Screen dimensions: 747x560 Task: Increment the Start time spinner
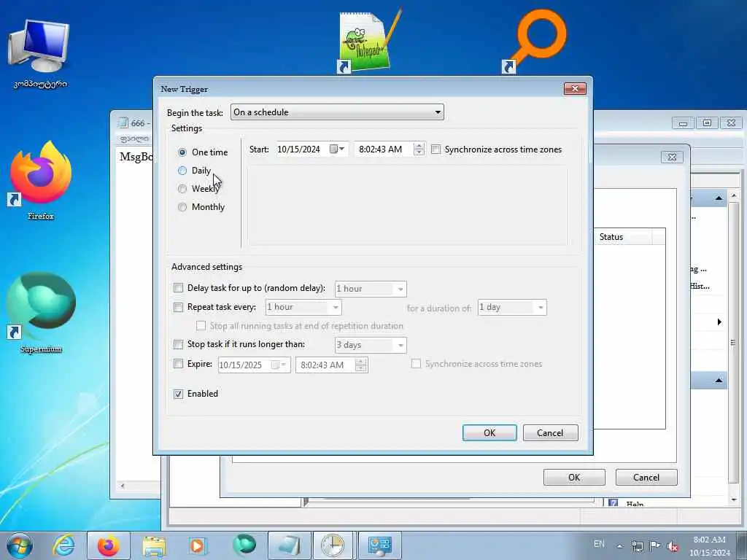pyautogui.click(x=419, y=146)
